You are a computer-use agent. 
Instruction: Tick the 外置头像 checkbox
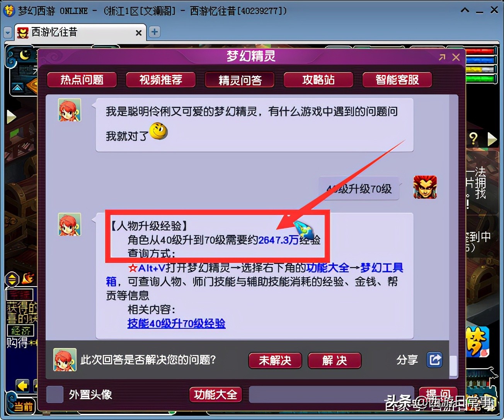[55, 394]
